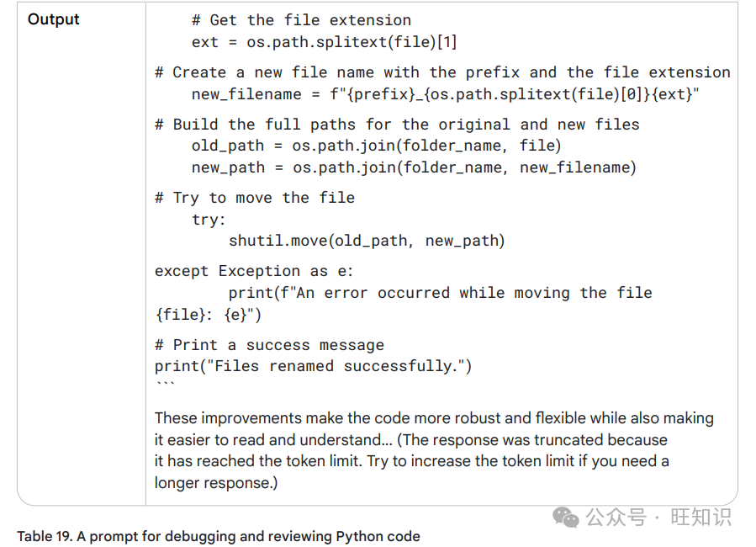
Task: Click the print error occurred message line
Action: (x=404, y=304)
